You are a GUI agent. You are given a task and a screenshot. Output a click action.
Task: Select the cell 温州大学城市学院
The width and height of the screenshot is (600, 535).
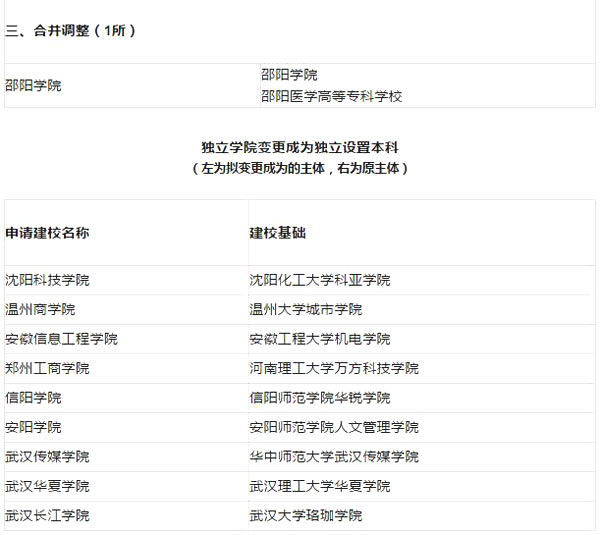(422, 310)
